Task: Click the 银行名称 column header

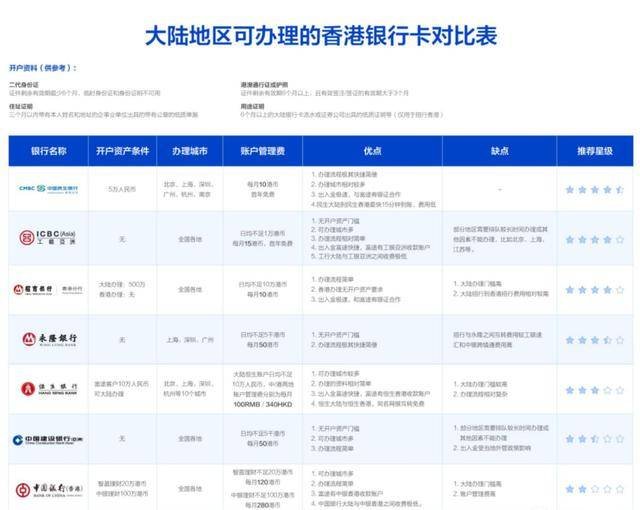Action: pyautogui.click(x=49, y=151)
